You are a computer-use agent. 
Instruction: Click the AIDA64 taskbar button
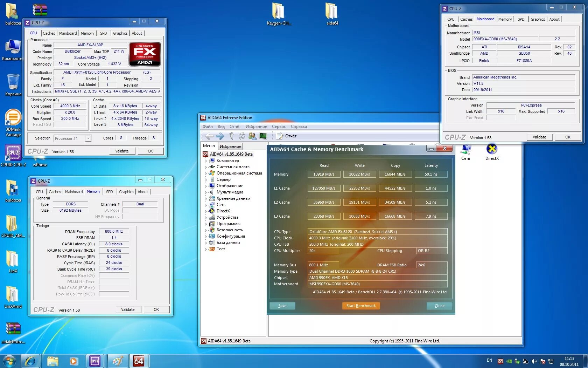pos(139,361)
